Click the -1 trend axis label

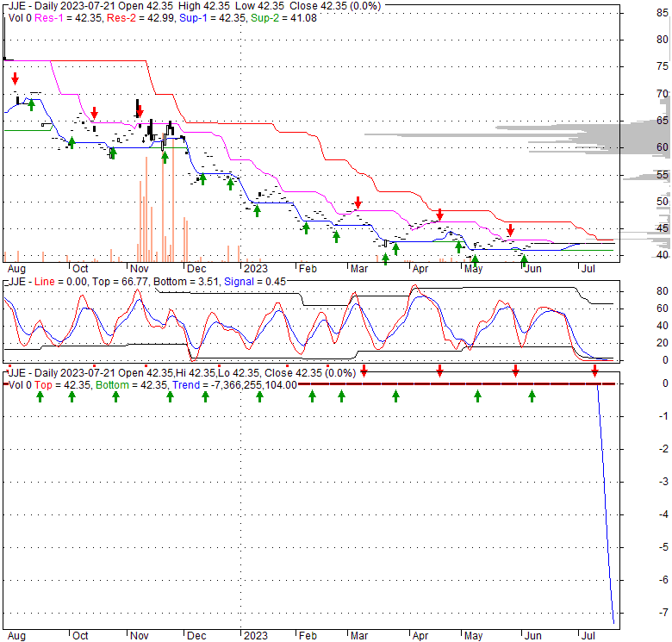point(663,415)
